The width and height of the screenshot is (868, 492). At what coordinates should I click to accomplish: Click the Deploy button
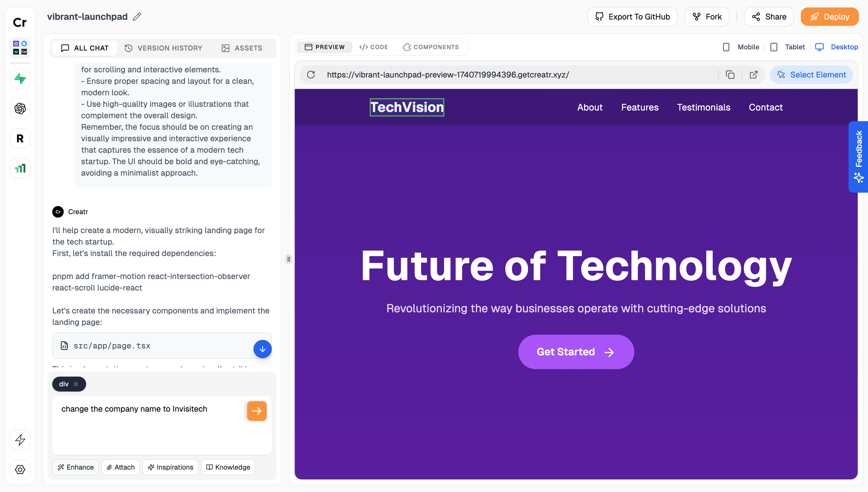tap(830, 17)
